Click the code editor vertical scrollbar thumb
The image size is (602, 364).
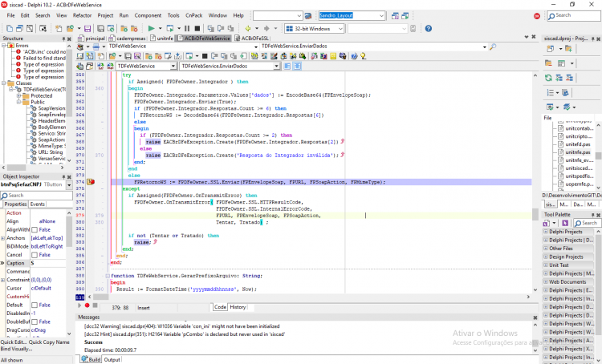coord(535,214)
